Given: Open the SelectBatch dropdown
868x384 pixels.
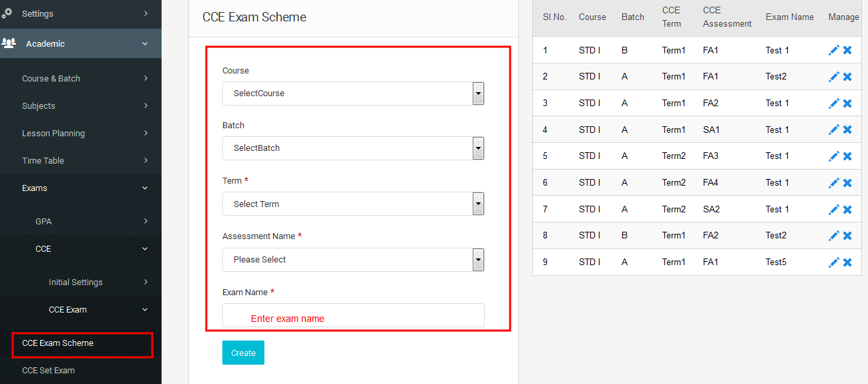Looking at the screenshot, I should click(353, 148).
